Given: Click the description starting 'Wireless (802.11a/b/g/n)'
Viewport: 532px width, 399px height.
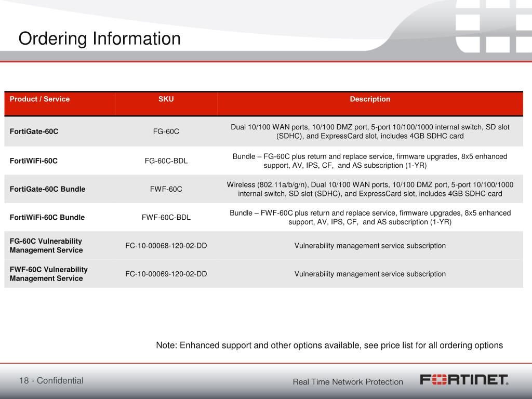Looking at the screenshot, I should pos(370,189).
